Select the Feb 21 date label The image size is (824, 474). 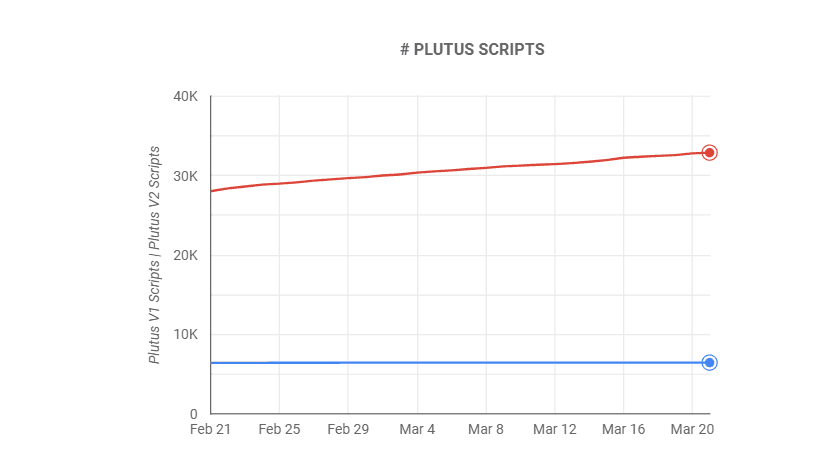click(x=210, y=429)
